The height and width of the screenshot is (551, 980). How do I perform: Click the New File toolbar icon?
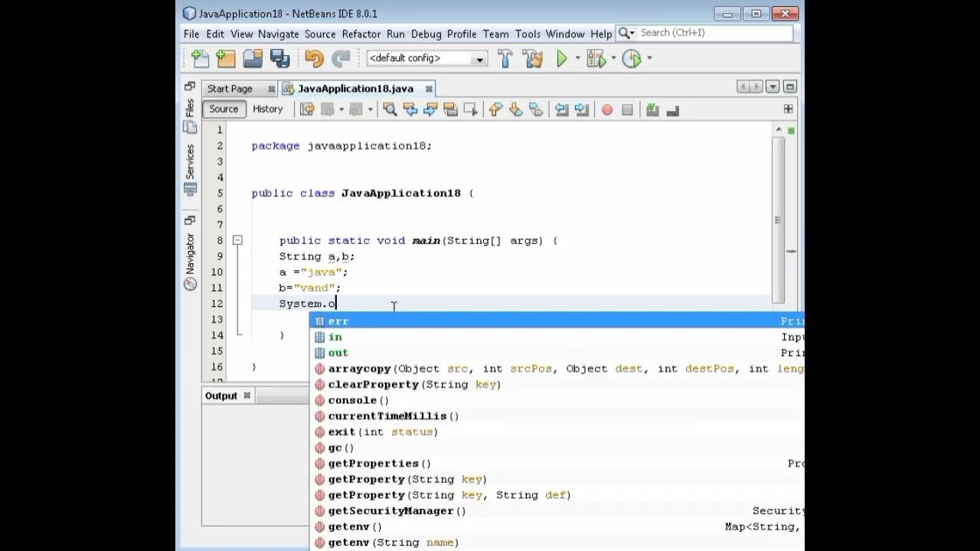tap(200, 58)
